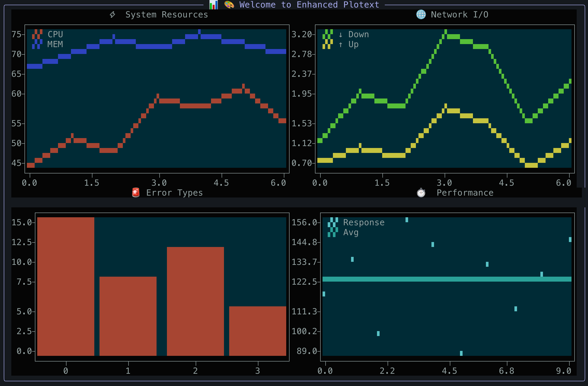Click the bar chart emoji in header
Image resolution: width=588 pixels, height=386 pixels.
213,5
